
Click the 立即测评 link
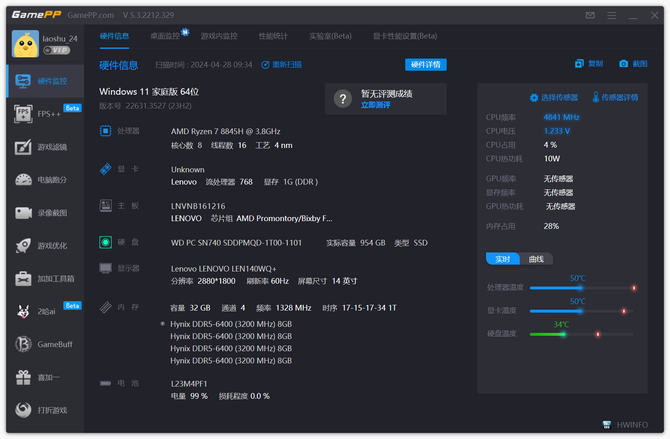click(375, 104)
